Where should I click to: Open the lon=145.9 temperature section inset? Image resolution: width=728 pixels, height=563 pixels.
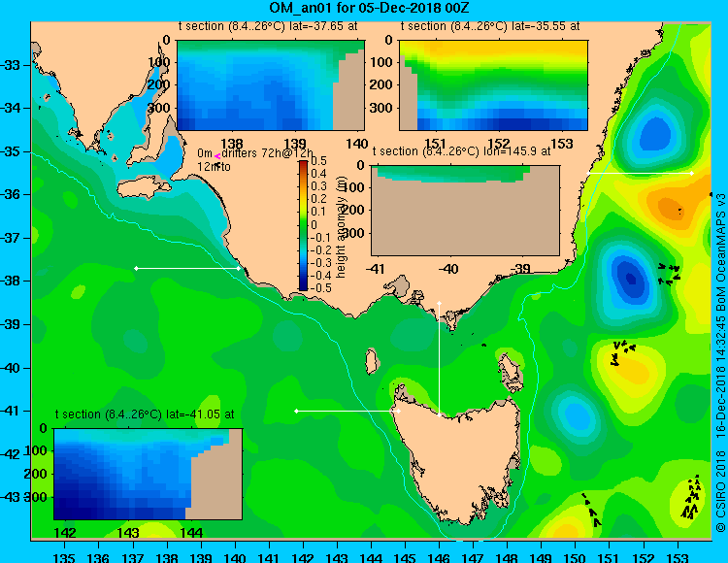coord(465,211)
